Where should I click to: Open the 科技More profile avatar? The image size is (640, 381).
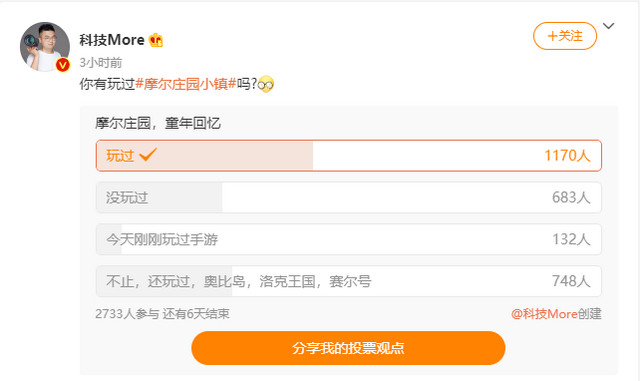point(44,47)
